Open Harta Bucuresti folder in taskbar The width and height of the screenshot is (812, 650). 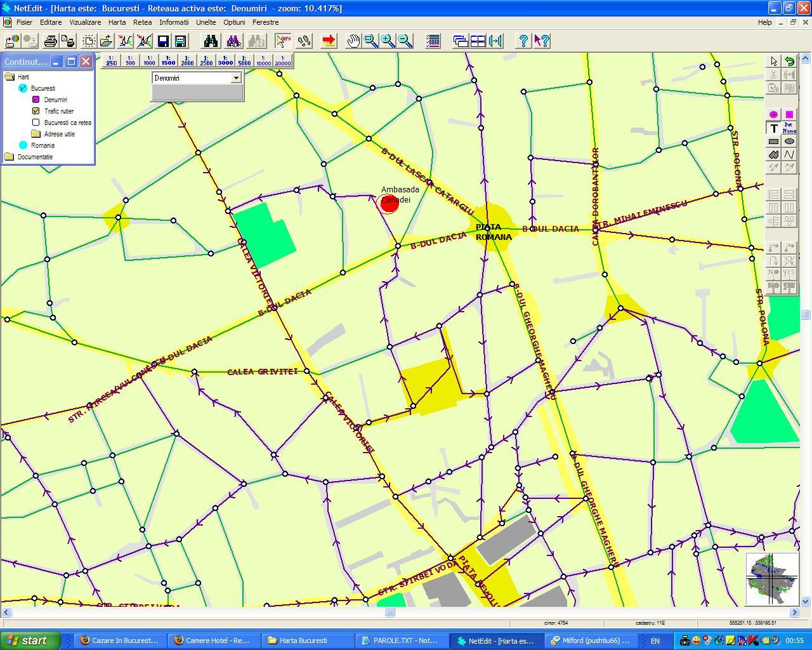point(307,640)
